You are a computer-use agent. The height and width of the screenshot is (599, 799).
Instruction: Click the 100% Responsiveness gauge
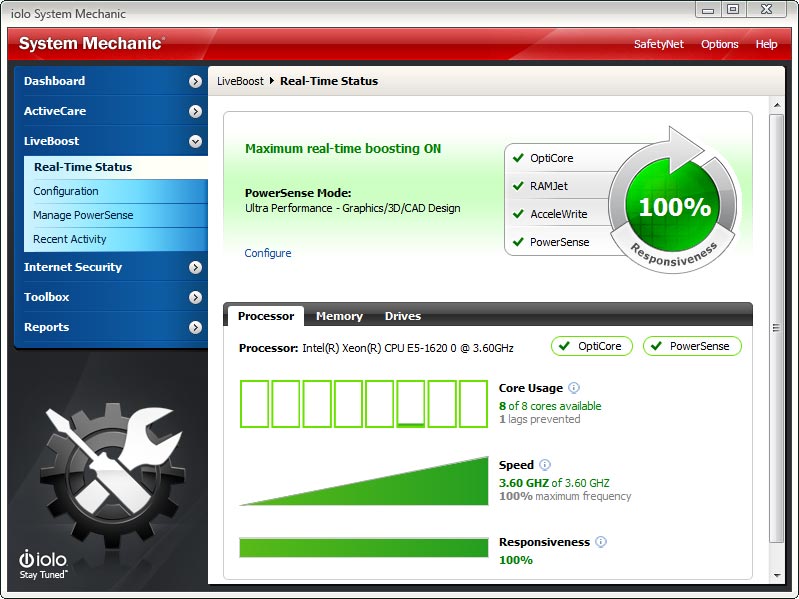point(674,206)
